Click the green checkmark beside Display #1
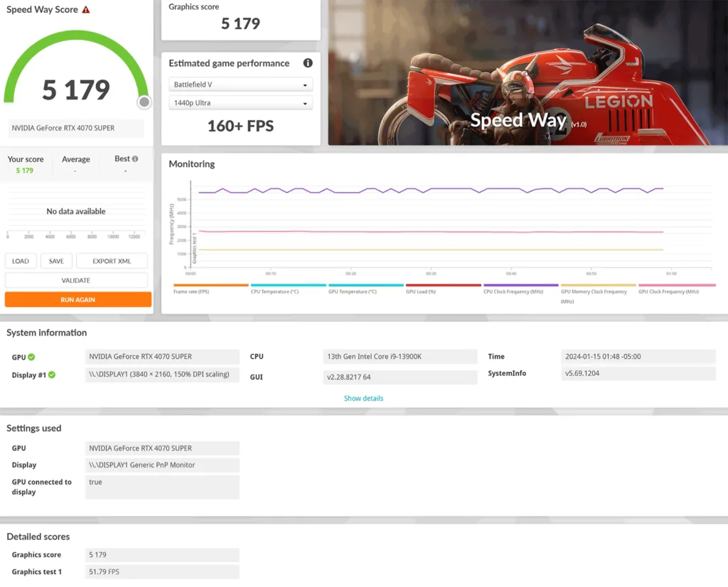The image size is (728, 587). (51, 375)
